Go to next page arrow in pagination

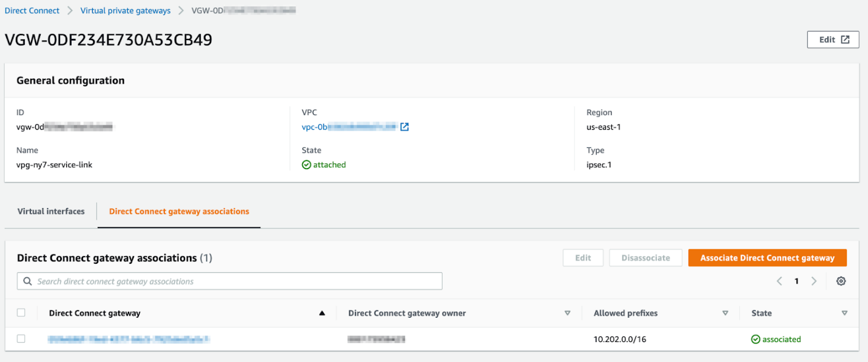click(814, 281)
